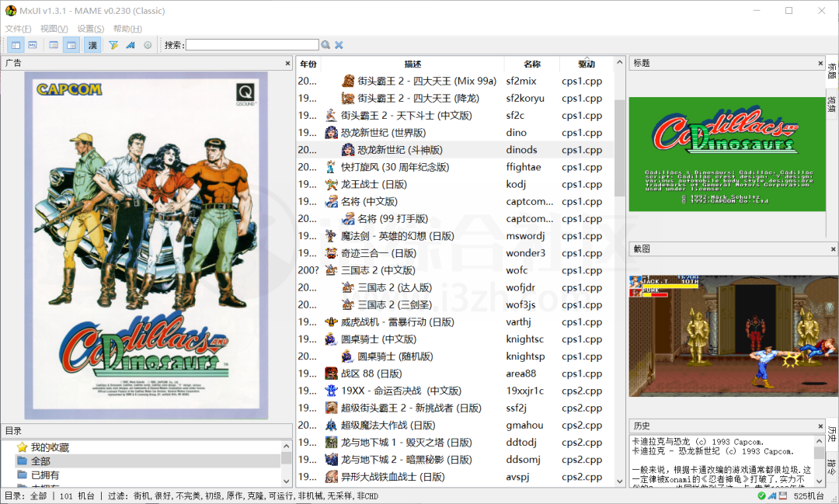Screen dimensions: 839x504
Task: Open the filter funnel tool icon
Action: pyautogui.click(x=113, y=45)
